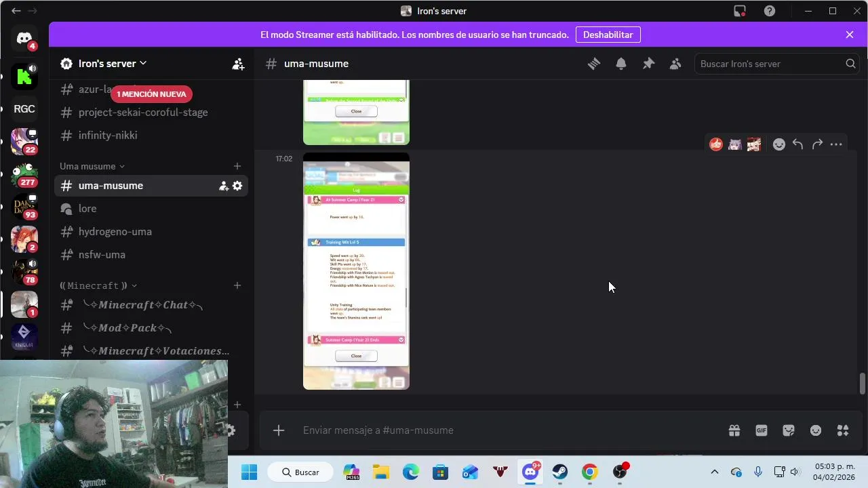Click the taskbar Buscar search box
Screen dimensions: 868x488
coord(300,472)
